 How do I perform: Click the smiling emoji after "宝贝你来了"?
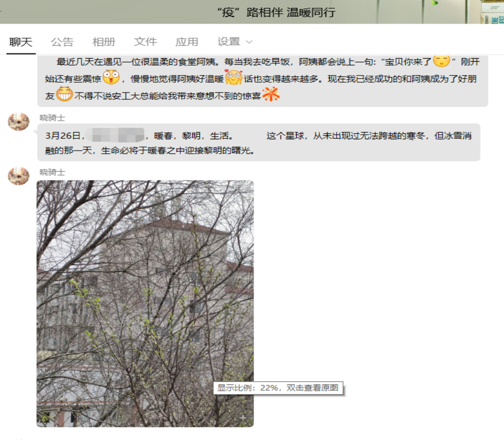pos(441,61)
